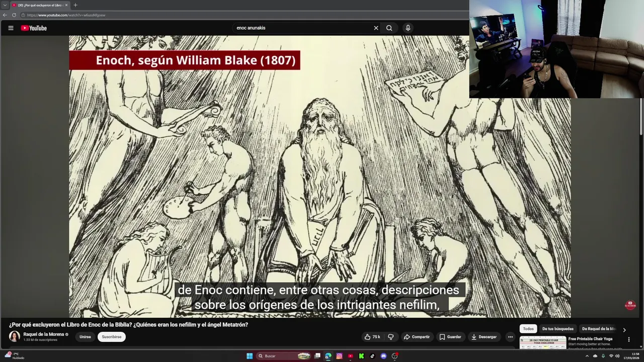Dislike the video
Image resolution: width=644 pixels, height=362 pixels.
(x=391, y=337)
